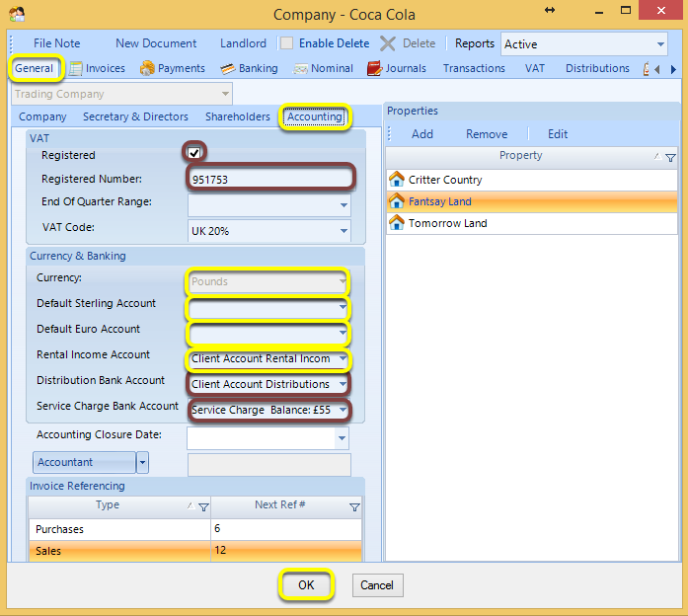Viewport: 688px width, 616px height.
Task: Click the Invoices tab icon
Action: 75,68
